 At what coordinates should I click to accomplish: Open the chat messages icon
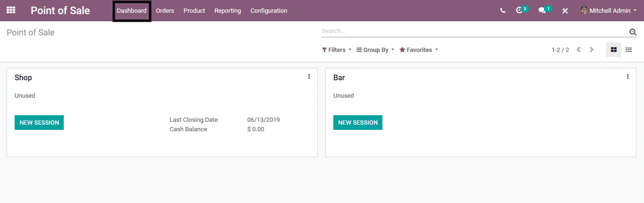tap(542, 10)
